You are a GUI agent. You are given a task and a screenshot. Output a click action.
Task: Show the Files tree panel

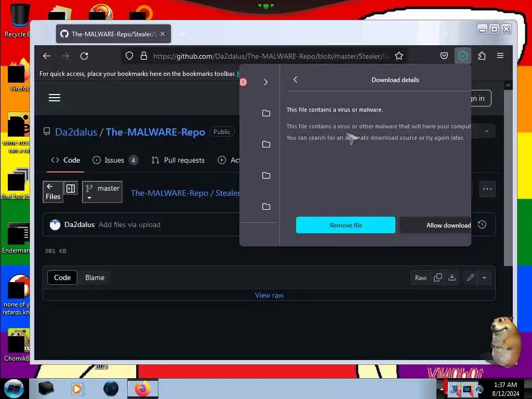tap(53, 192)
